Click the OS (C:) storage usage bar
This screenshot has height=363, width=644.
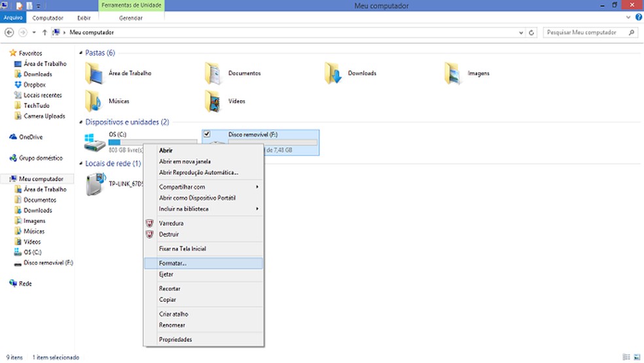point(152,142)
